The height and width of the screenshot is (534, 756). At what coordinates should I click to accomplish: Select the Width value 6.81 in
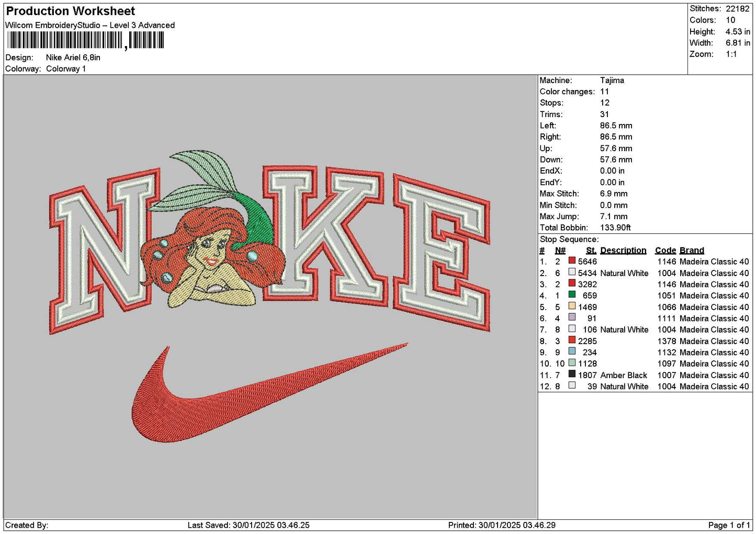point(738,43)
